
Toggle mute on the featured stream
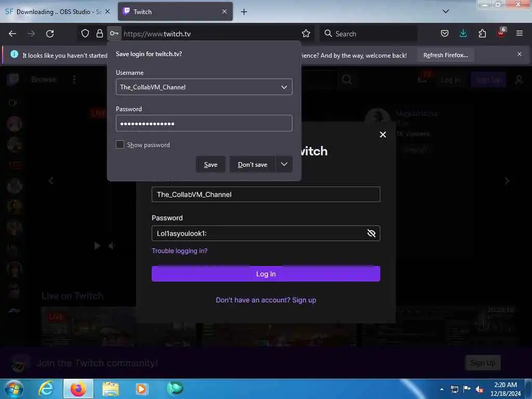112,246
